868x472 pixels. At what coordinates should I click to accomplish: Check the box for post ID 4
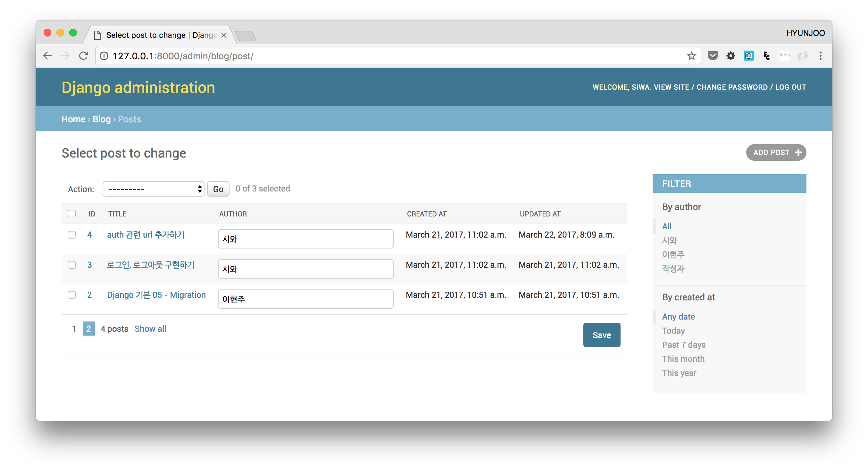point(72,235)
